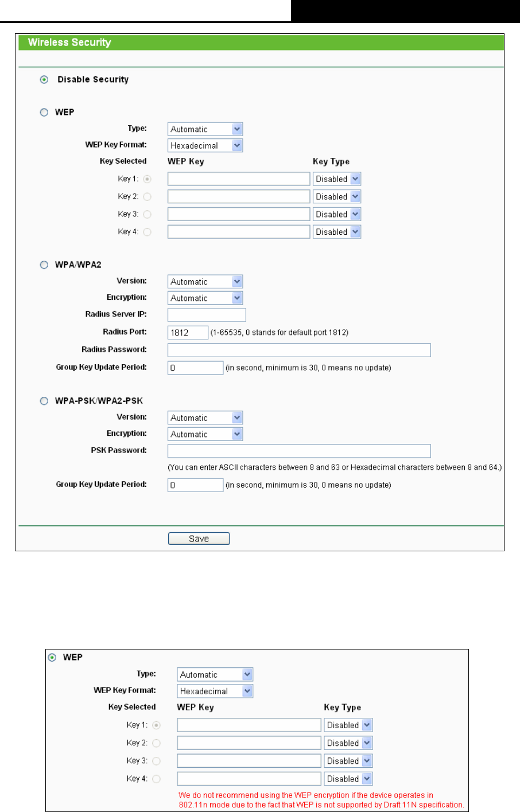
Task: Click the PSK Password field
Action: pos(299,451)
